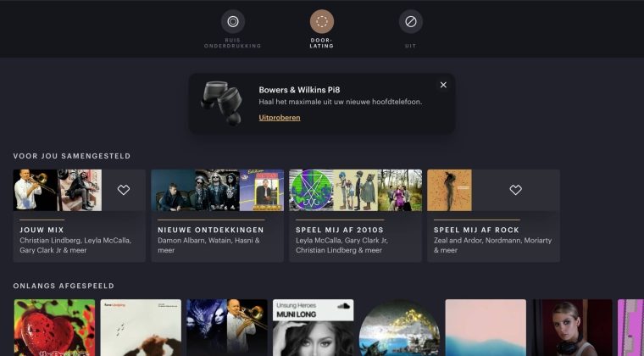Open Speel Mij Af Rock playlist

coord(493,236)
